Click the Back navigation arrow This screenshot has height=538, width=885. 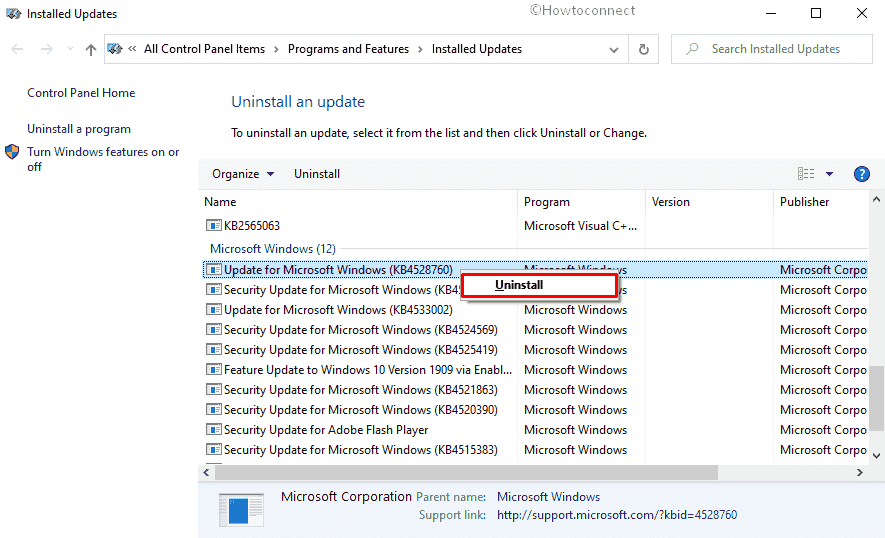[x=17, y=49]
